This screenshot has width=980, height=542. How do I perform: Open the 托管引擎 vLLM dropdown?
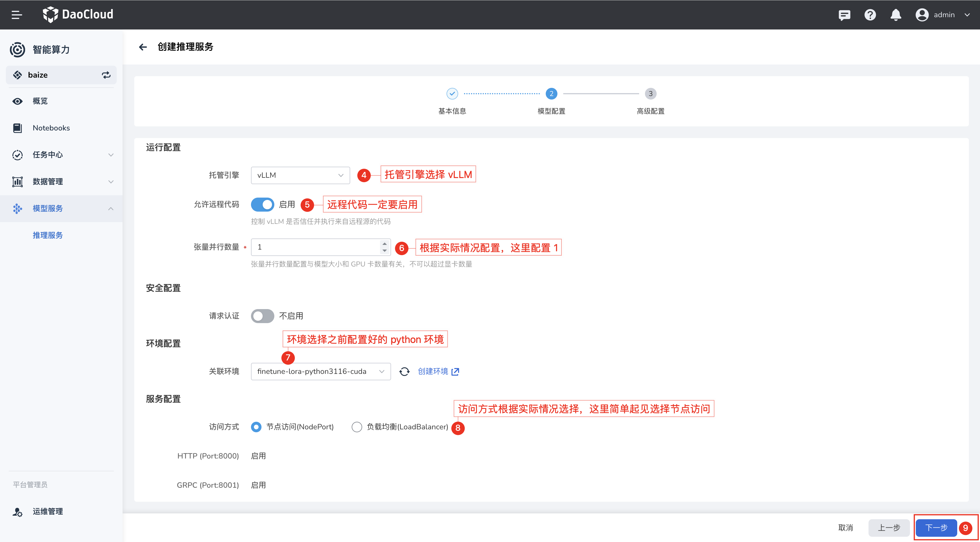coord(300,175)
